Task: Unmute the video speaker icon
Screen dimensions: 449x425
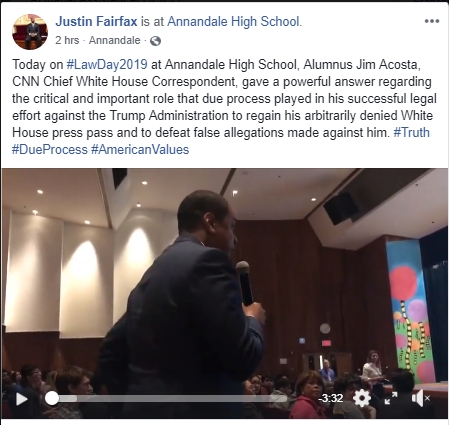Action: coord(421,398)
